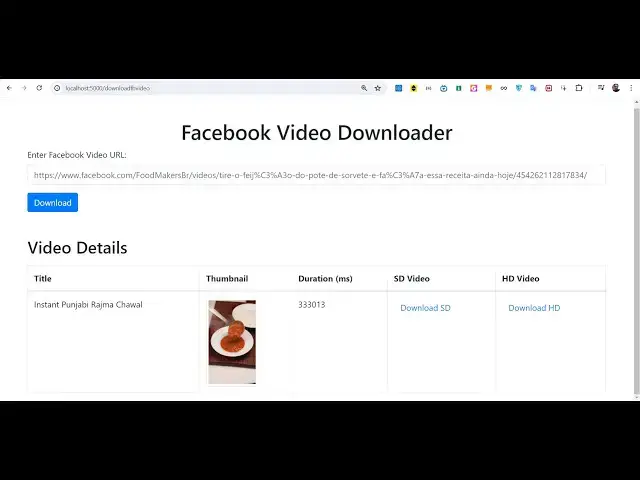
Task: Open the blue square extension icon
Action: pyautogui.click(x=398, y=88)
